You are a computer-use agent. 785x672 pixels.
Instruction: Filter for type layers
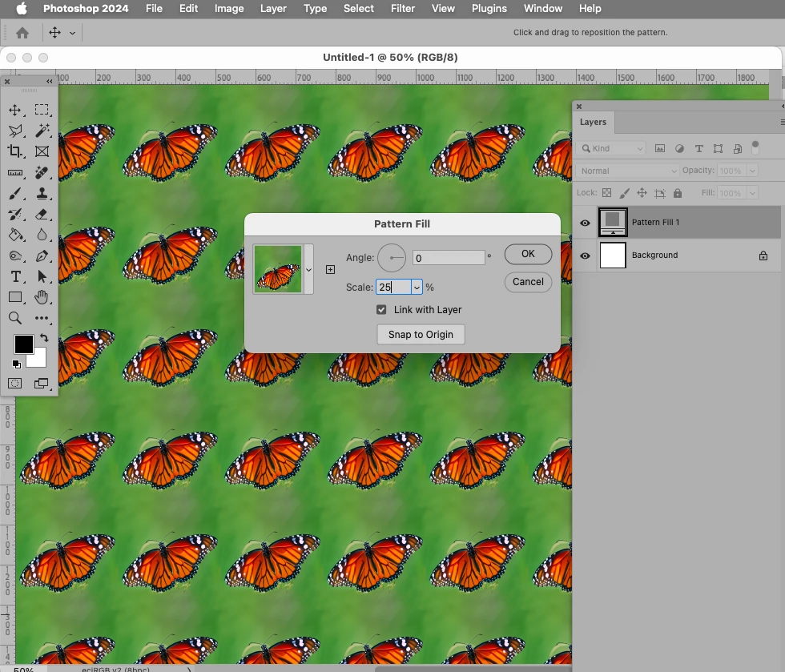698,149
